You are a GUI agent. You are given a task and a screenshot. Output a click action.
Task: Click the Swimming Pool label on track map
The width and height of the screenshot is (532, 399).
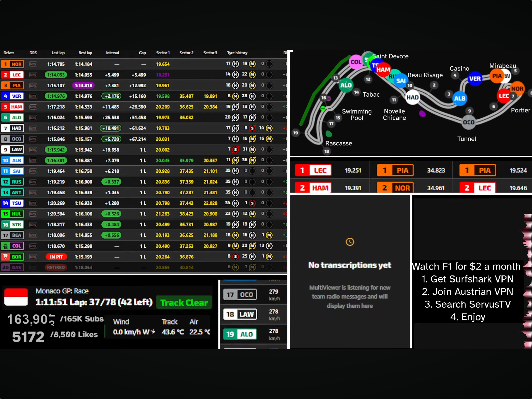[x=357, y=115]
